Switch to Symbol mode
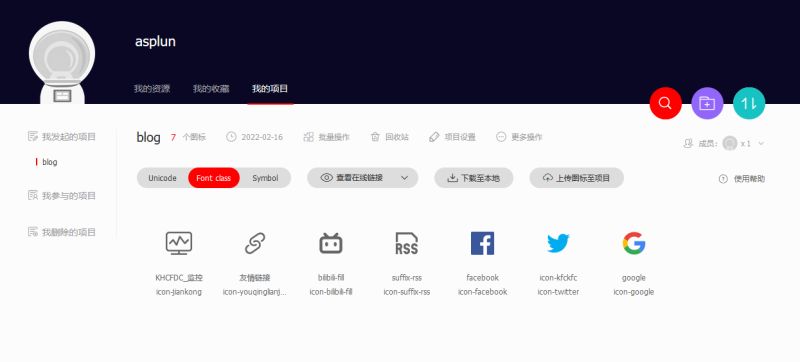 [265, 178]
